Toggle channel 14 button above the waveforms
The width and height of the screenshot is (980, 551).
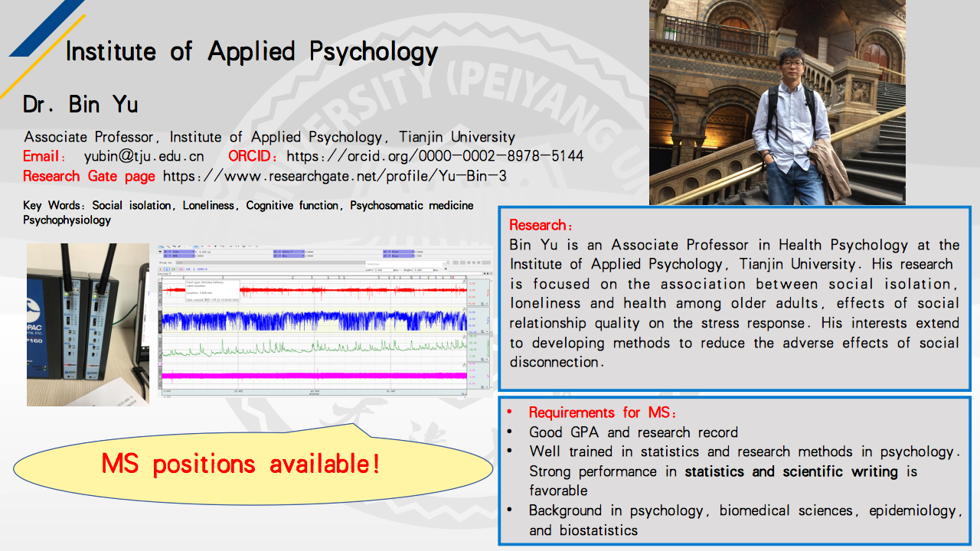click(x=181, y=269)
